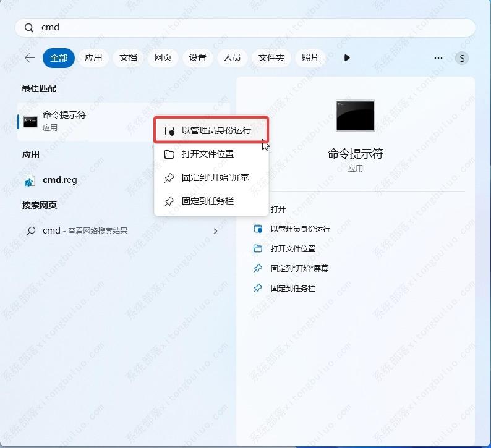Open the S user account avatar
This screenshot has width=491, height=448.
pyautogui.click(x=461, y=58)
